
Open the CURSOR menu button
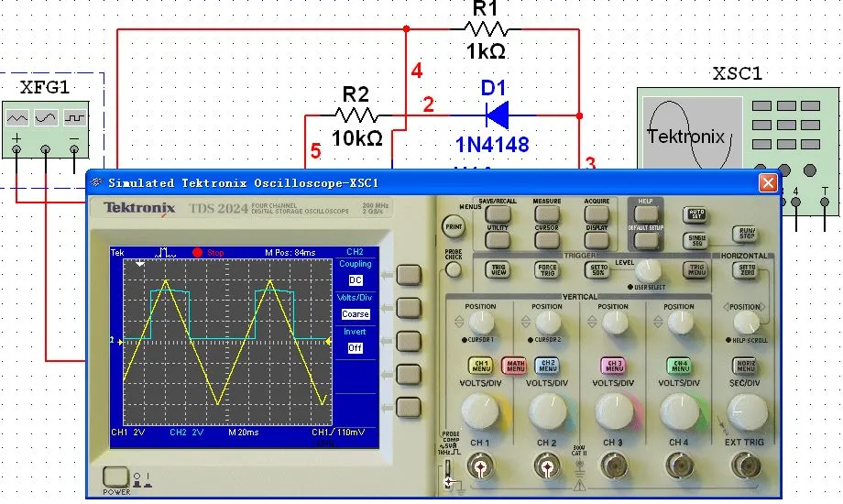[x=547, y=240]
